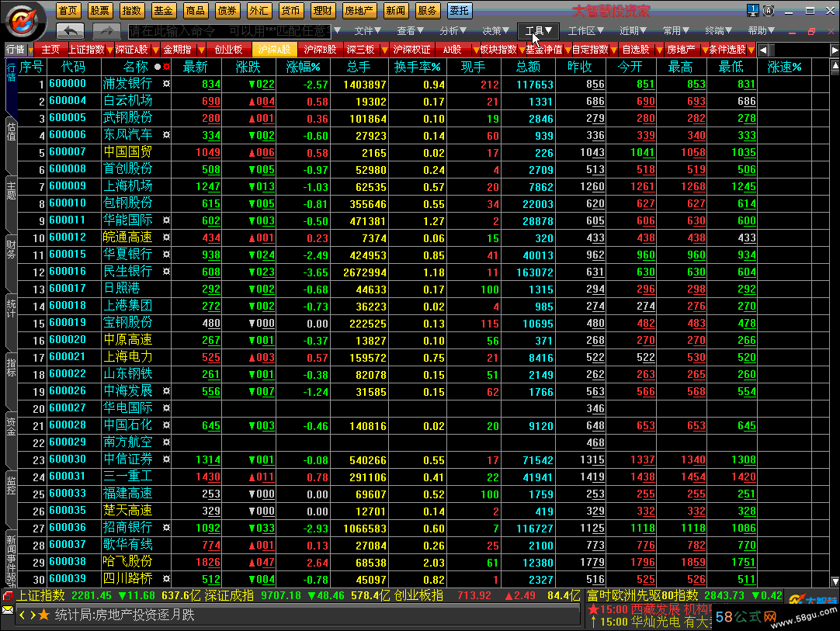Open the 帮助 dropdown menu
The height and width of the screenshot is (631, 840).
pos(762,31)
